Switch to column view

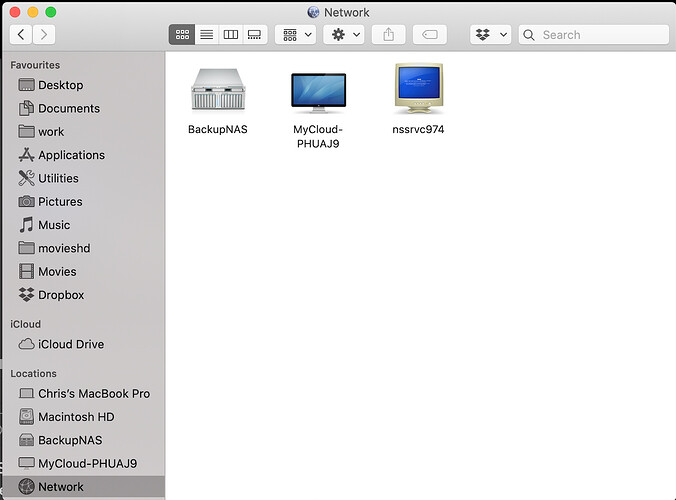[x=230, y=34]
